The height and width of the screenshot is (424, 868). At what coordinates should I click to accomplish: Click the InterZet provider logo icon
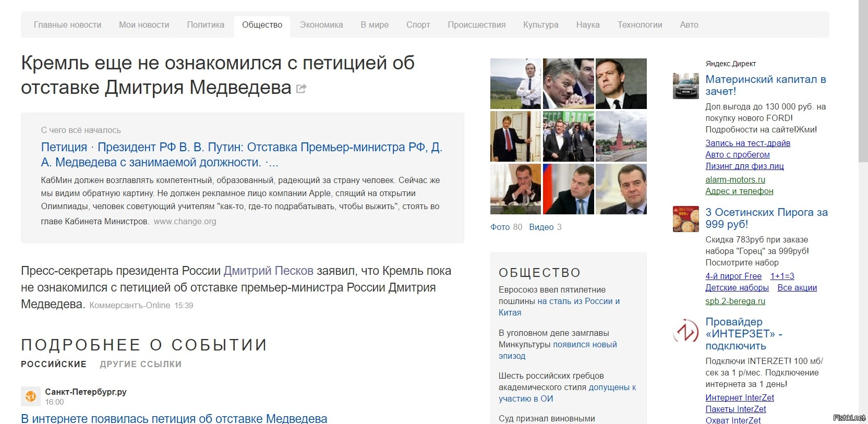[x=685, y=330]
